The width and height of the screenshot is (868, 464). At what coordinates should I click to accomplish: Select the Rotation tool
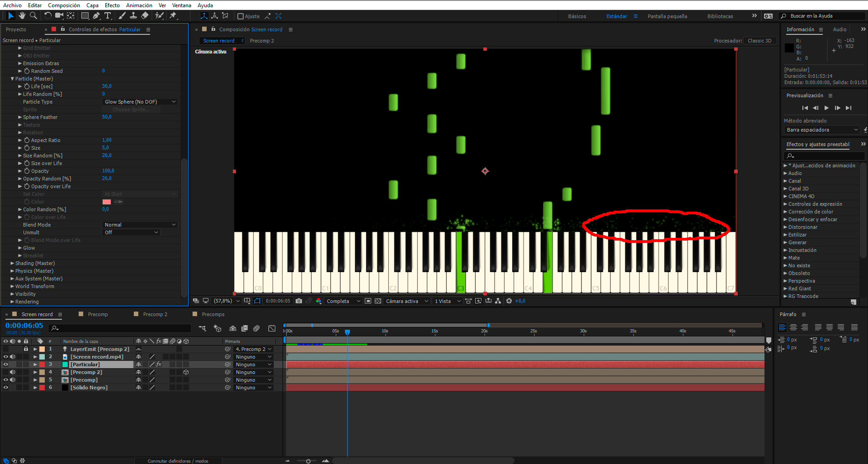tap(47, 16)
